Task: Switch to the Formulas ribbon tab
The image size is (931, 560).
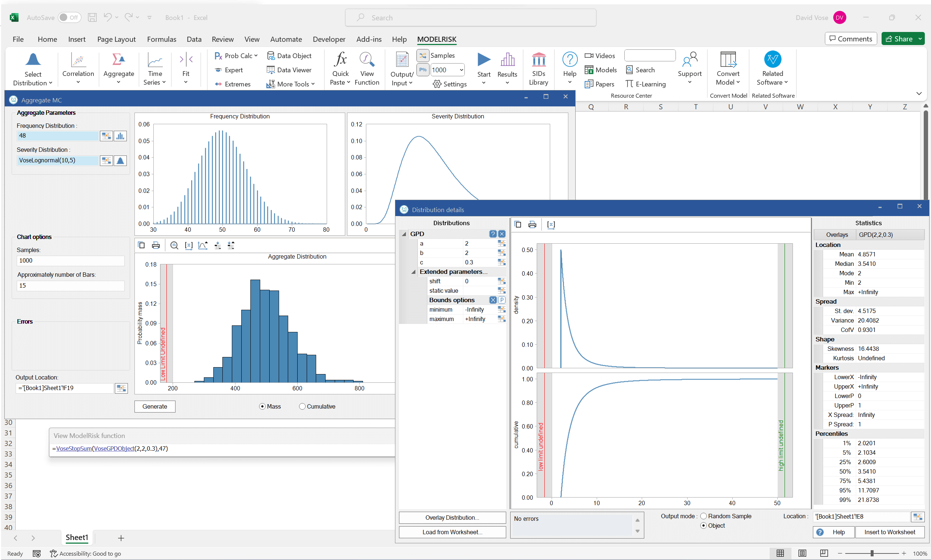Action: pos(162,39)
